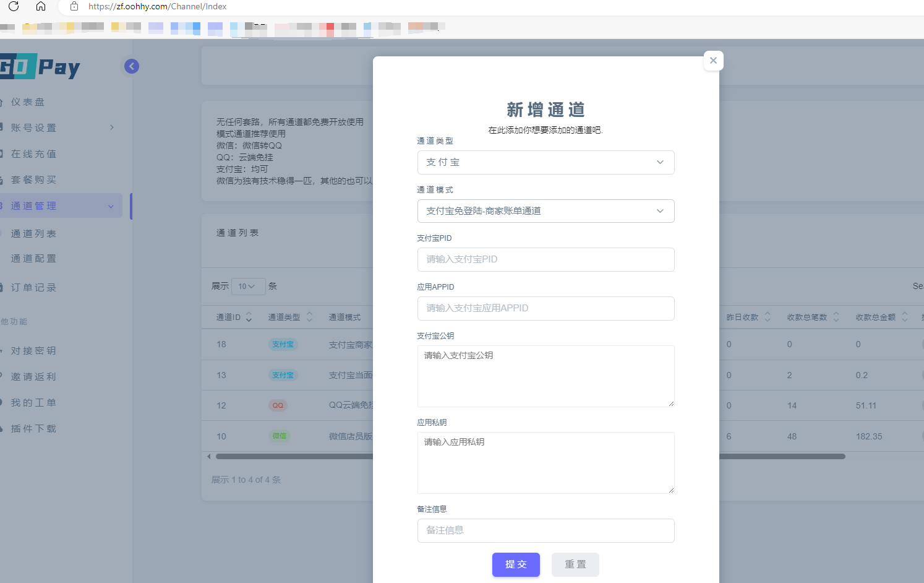Click the 微信 tag in row 10
The width and height of the screenshot is (924, 583).
pyautogui.click(x=280, y=436)
